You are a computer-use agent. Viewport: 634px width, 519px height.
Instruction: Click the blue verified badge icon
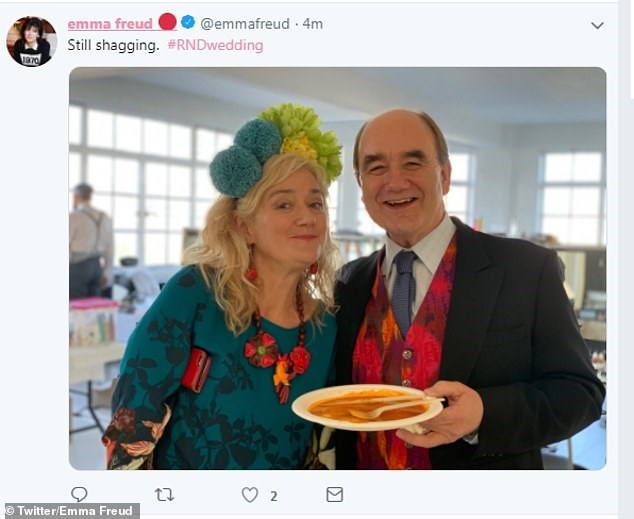coord(188,22)
